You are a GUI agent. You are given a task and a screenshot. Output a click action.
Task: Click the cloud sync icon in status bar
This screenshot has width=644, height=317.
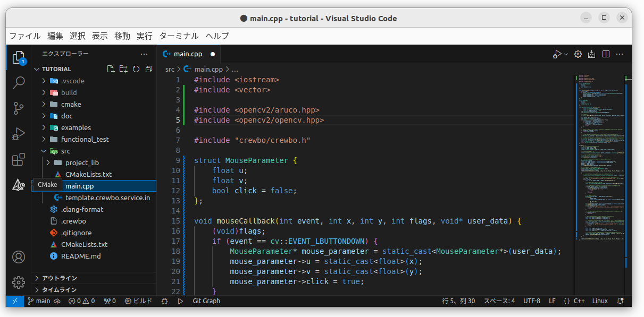point(57,301)
